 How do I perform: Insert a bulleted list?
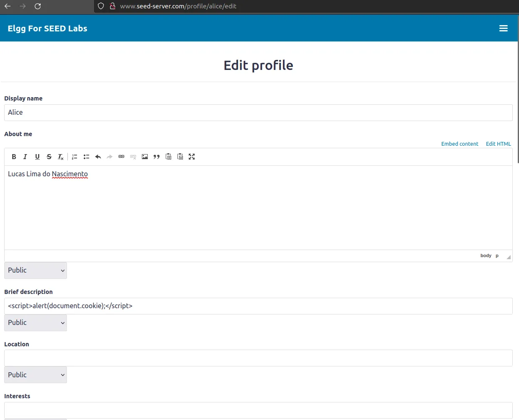click(x=86, y=157)
